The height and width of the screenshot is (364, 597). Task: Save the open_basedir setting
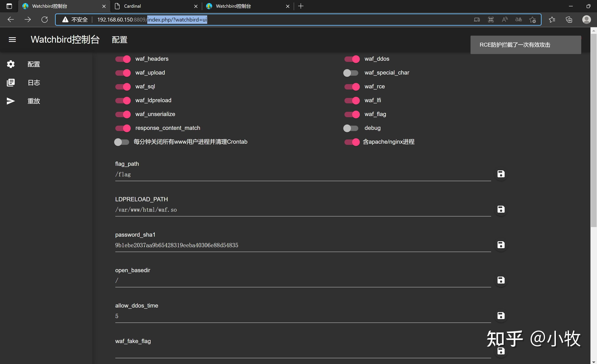(501, 280)
